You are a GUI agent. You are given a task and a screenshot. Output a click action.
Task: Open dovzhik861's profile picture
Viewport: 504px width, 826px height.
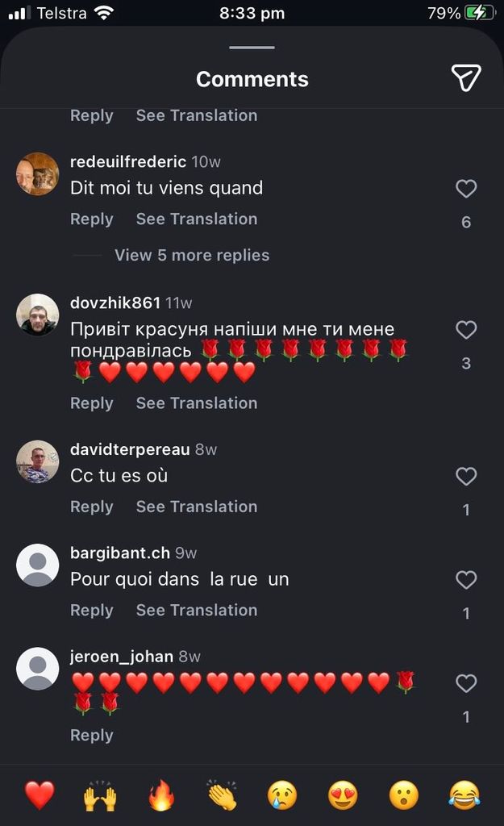[x=38, y=315]
